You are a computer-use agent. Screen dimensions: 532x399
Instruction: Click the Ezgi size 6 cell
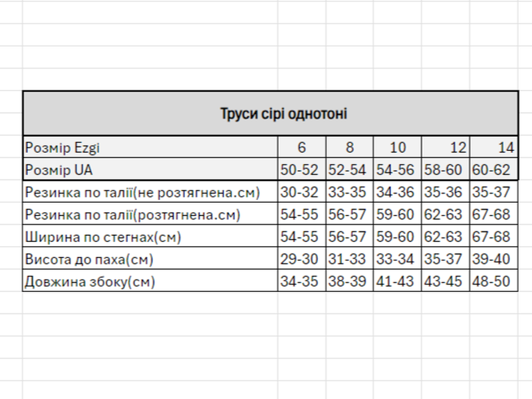pos(302,147)
